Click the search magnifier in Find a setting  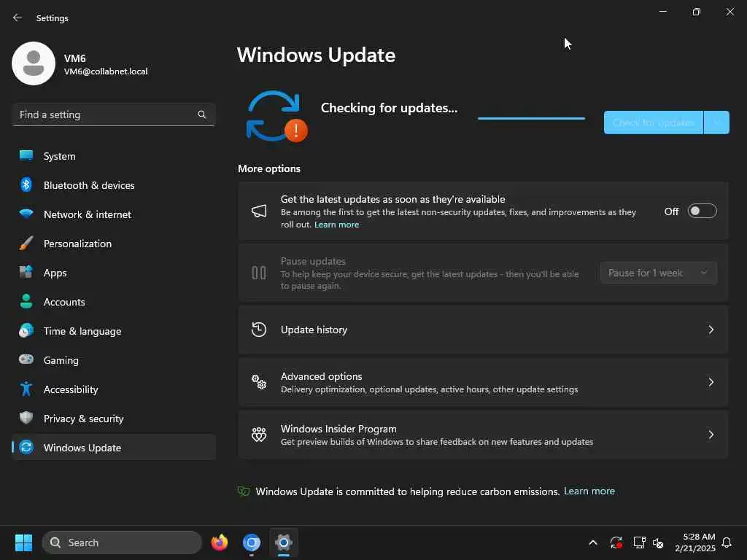point(201,114)
